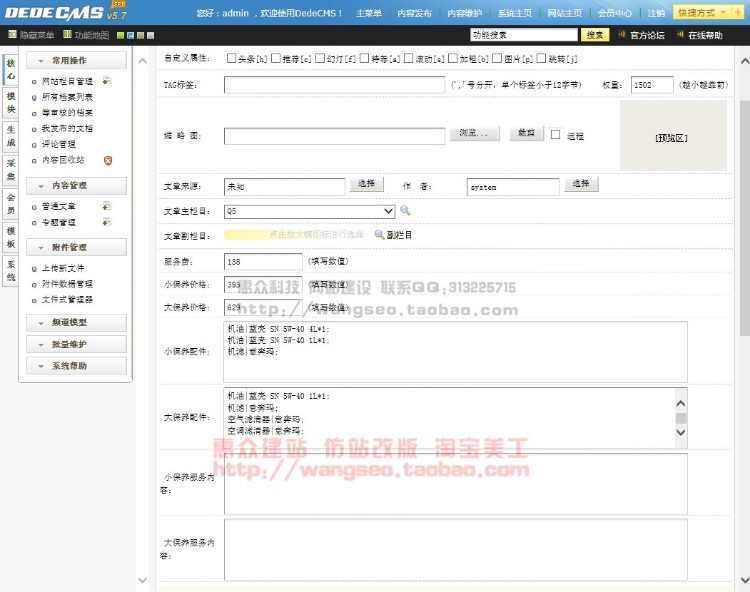The height and width of the screenshot is (592, 750).
Task: Check the 图片[p] attribute box
Action: click(497, 58)
